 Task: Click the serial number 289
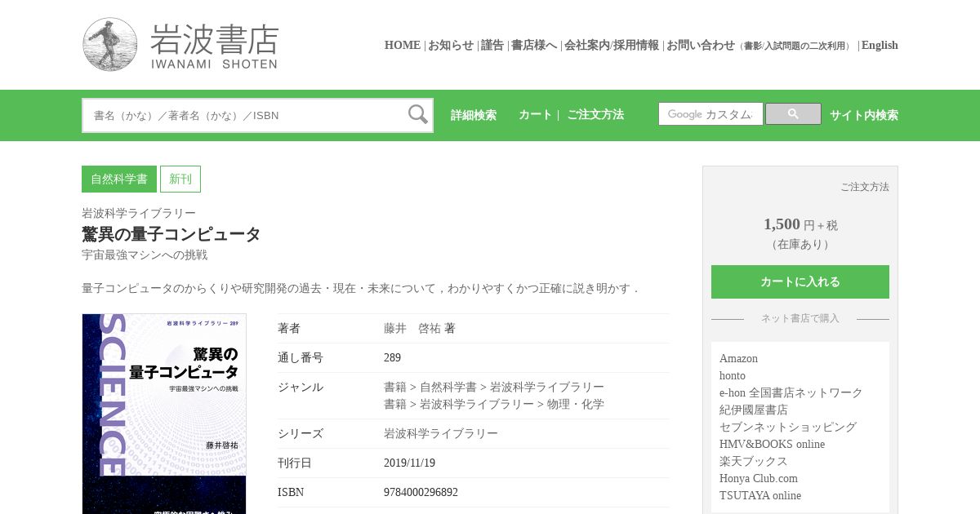392,357
